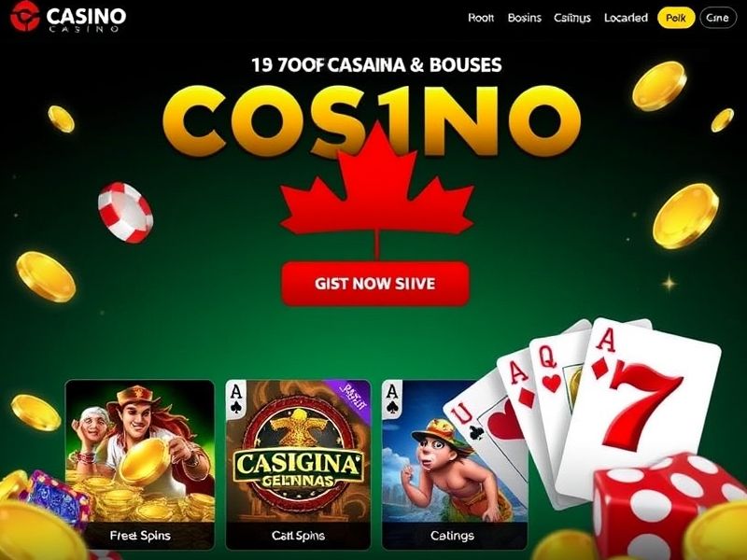Open the Catings game thumbnail

[x=453, y=464]
